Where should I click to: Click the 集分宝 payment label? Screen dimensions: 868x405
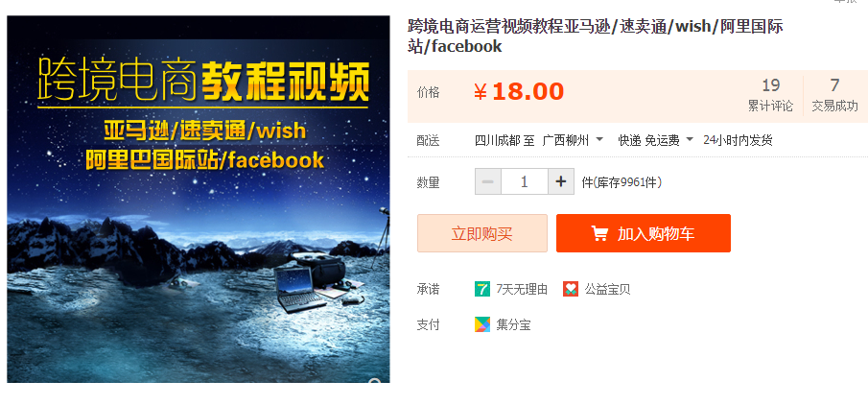pos(513,325)
